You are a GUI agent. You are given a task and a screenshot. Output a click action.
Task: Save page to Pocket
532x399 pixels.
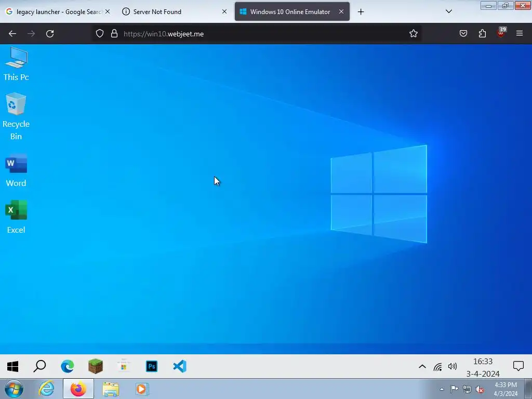(463, 34)
